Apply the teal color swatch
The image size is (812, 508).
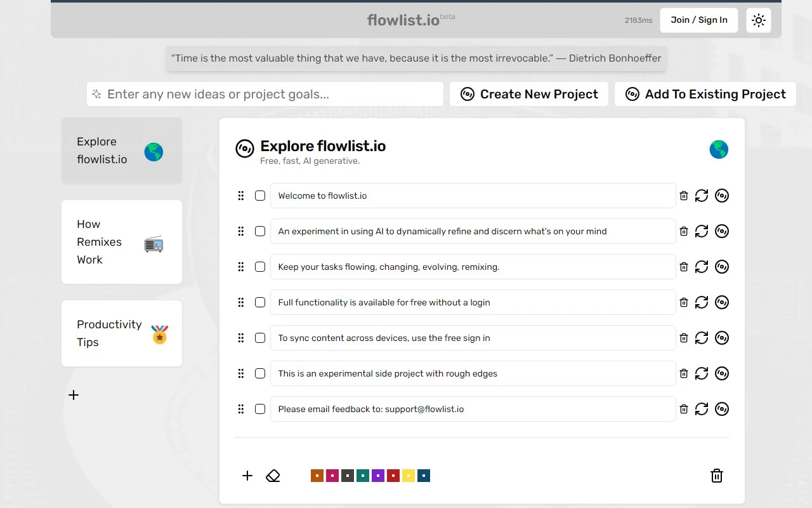(x=363, y=476)
